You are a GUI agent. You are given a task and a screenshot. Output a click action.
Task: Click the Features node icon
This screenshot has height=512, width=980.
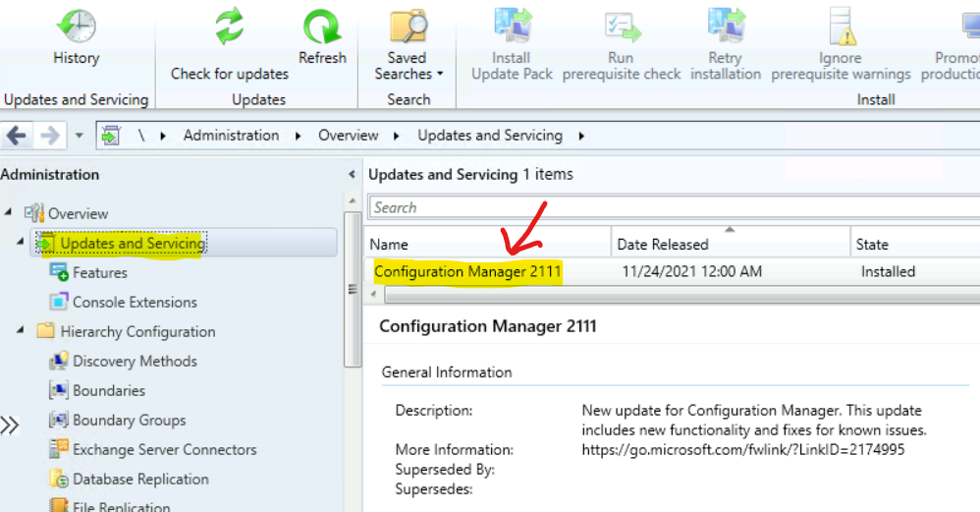(59, 272)
